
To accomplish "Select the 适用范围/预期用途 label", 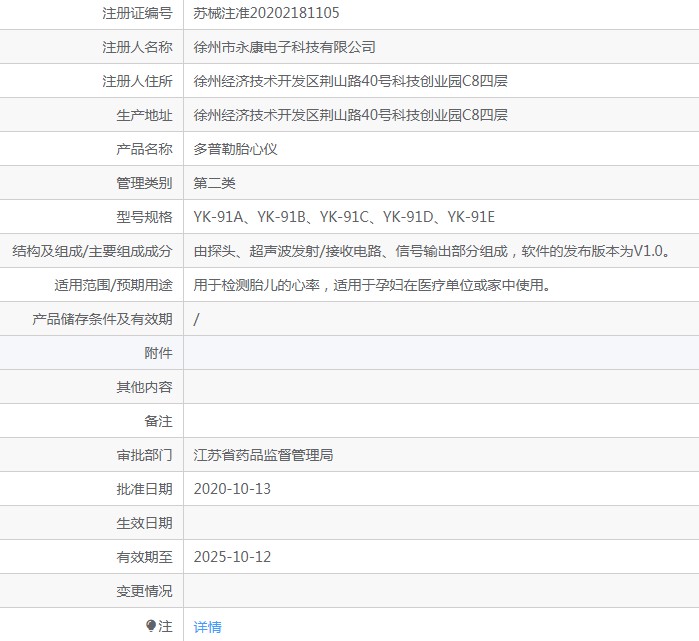I will 114,285.
